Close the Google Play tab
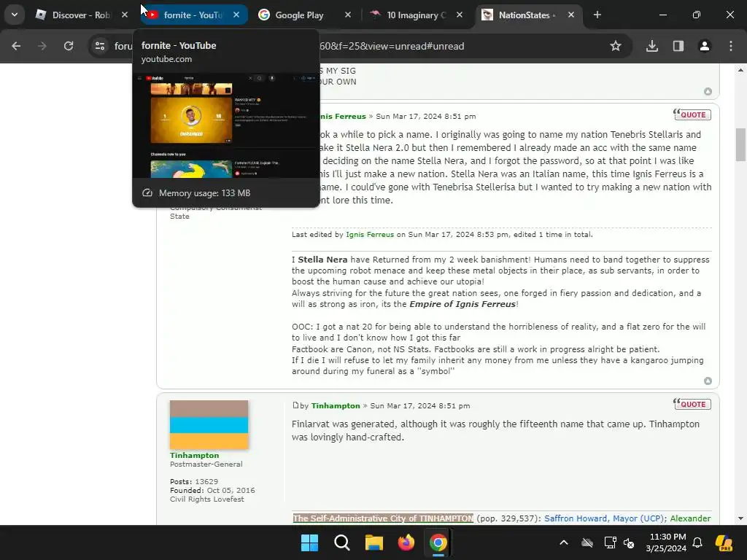The height and width of the screenshot is (560, 747). (348, 15)
